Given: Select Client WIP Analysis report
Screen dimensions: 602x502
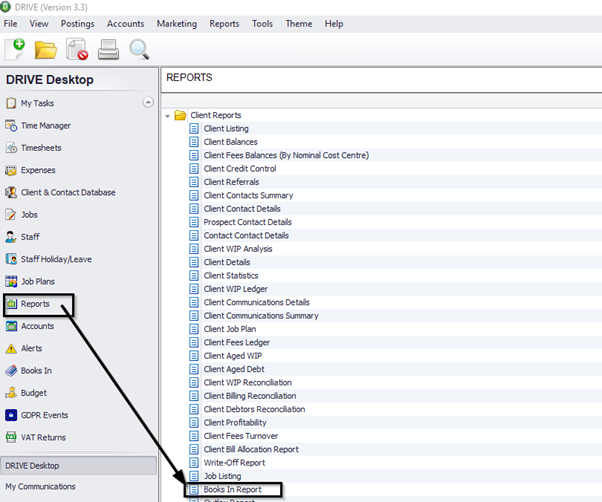Looking at the screenshot, I should tap(238, 249).
